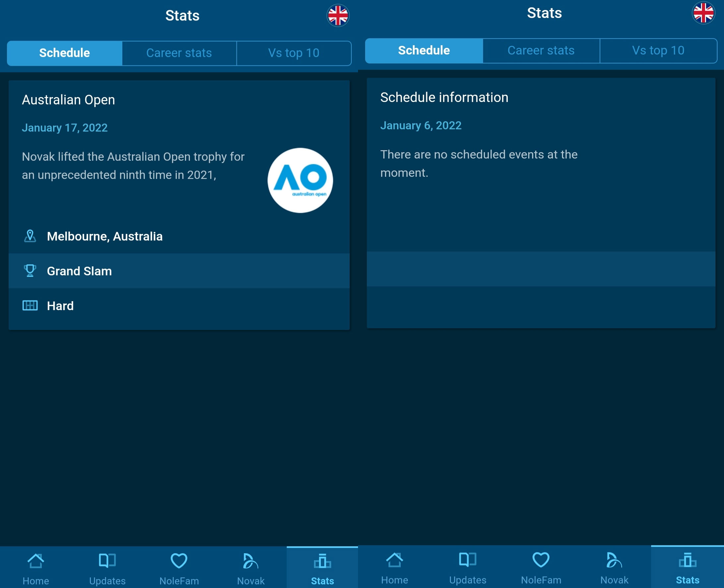Open NoleFam heart in right bottom bar

click(541, 567)
